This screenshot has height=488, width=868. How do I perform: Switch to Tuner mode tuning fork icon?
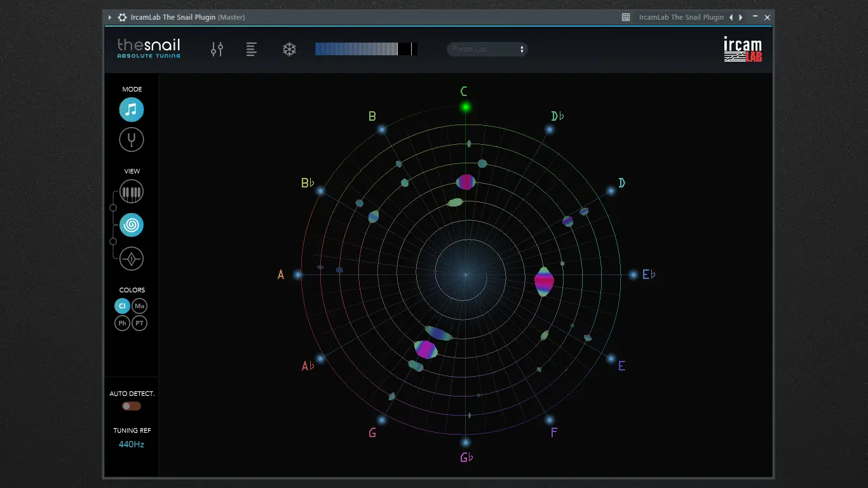(x=132, y=139)
